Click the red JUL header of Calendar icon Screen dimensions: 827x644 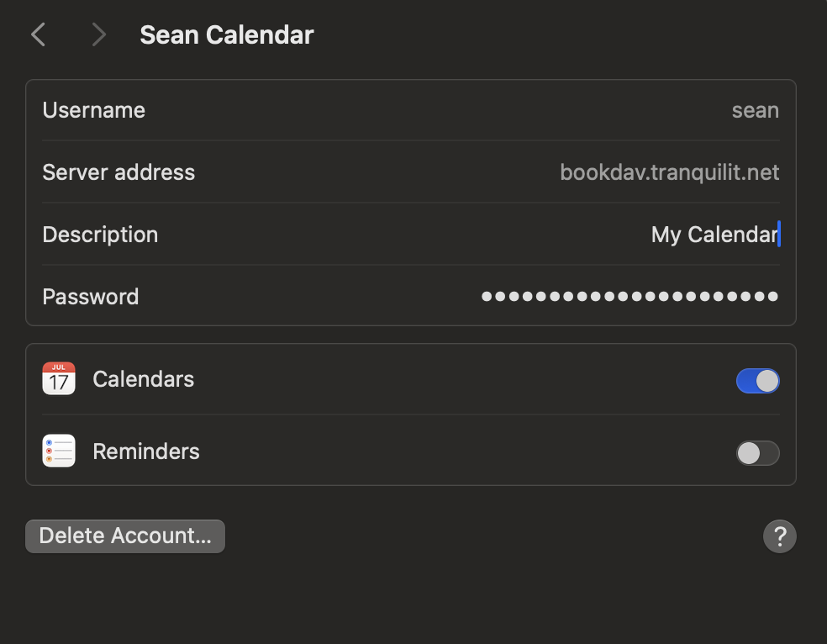[x=59, y=367]
